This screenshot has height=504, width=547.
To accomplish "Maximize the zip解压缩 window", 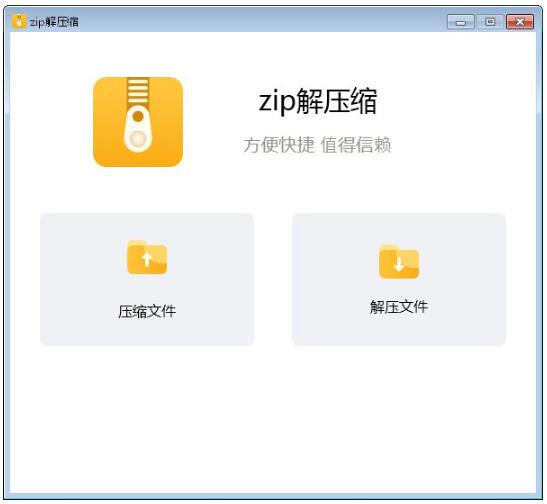I will click(x=490, y=22).
